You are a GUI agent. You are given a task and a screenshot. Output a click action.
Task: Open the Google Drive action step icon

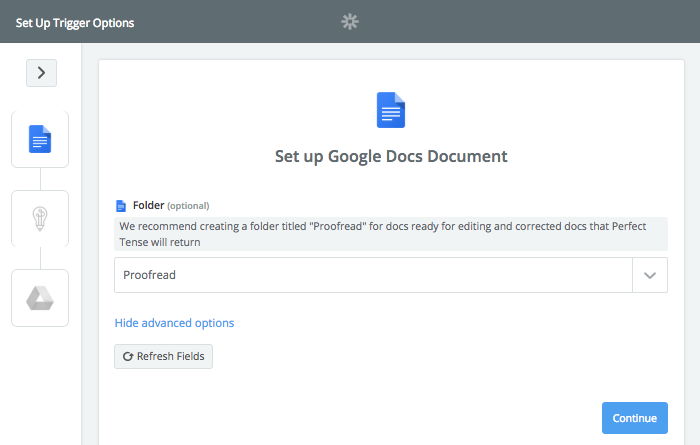click(x=40, y=298)
